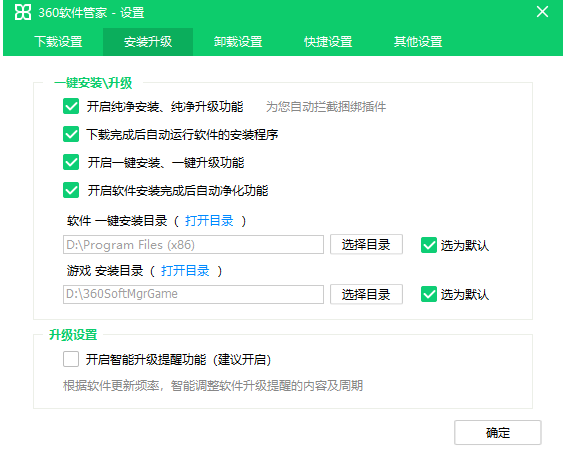
Task: Open game install folder via 打开目录 link
Action: pyautogui.click(x=185, y=271)
